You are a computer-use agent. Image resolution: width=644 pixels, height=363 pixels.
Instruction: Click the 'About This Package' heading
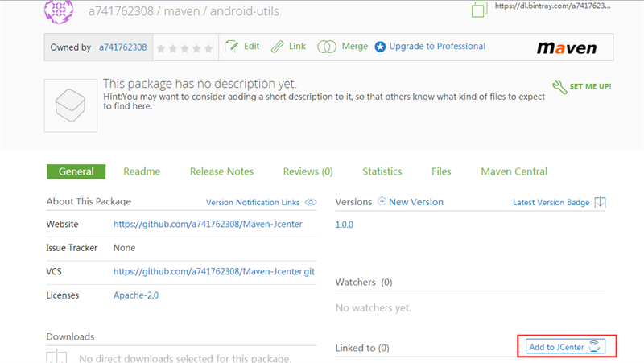[x=89, y=201]
